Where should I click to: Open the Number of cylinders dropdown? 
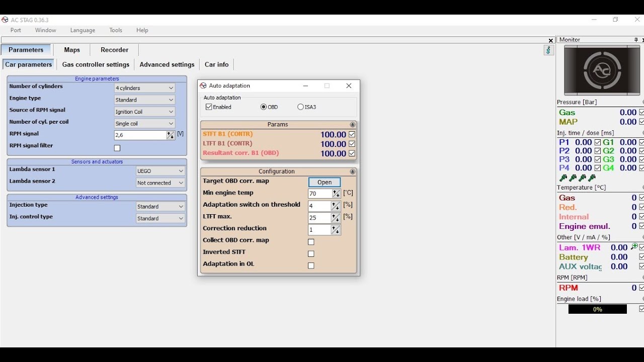click(144, 88)
